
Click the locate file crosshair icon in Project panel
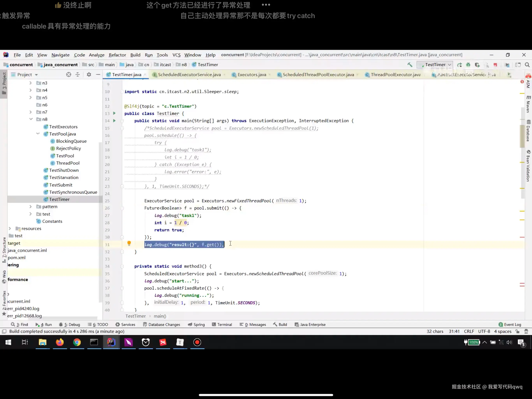[x=69, y=75]
